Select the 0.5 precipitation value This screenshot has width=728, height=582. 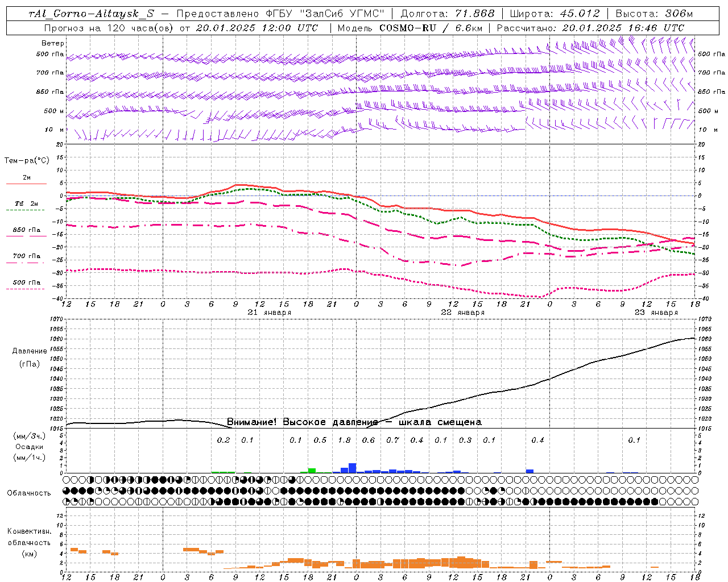click(320, 440)
